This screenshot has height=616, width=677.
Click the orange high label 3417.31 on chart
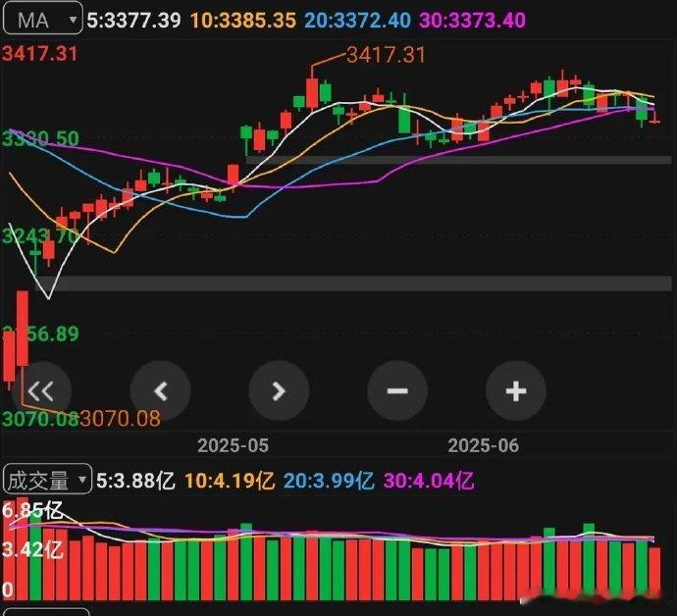click(x=387, y=55)
